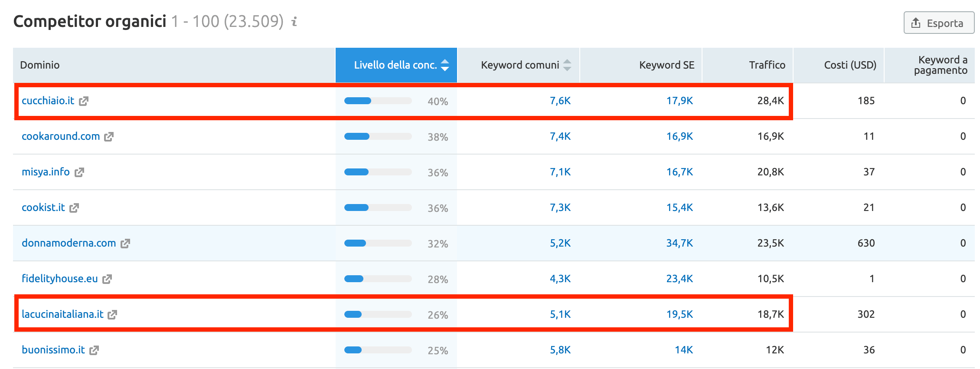Click 7,6K common keywords for cucchiaio.it
This screenshot has width=980, height=369.
click(x=560, y=101)
